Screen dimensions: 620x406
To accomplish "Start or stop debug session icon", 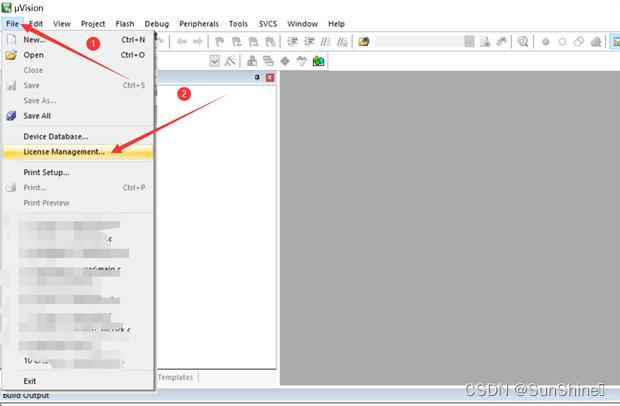I will [x=523, y=42].
